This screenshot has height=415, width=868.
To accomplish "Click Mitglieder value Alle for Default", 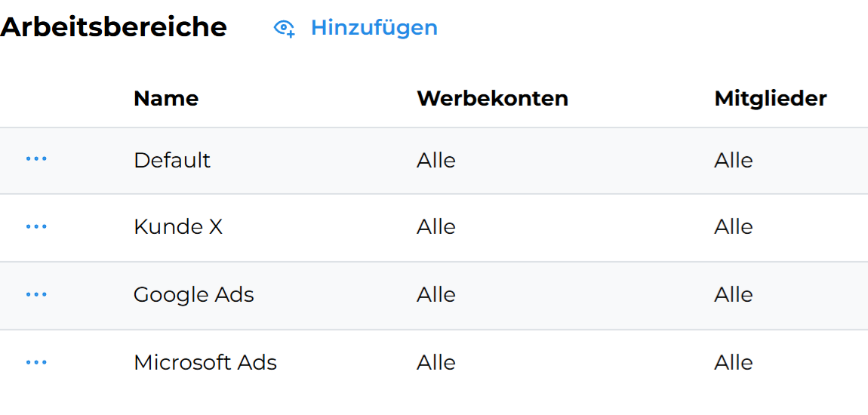I will 734,160.
